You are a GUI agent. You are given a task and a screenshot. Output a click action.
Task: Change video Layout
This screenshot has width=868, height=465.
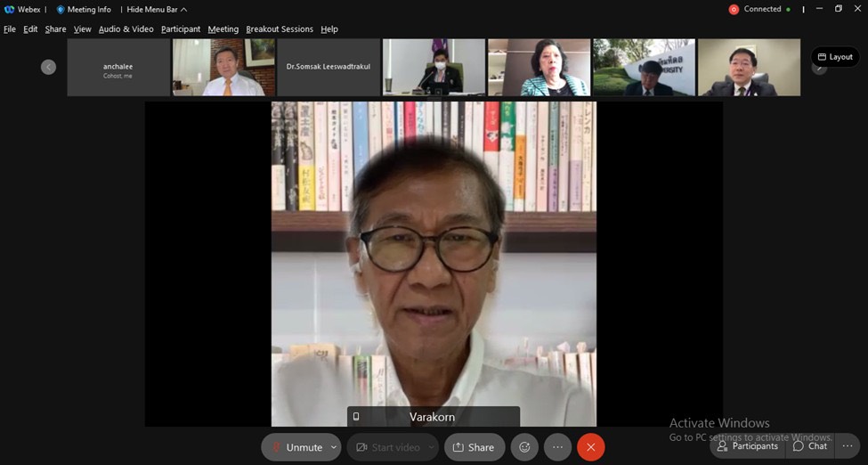pos(834,57)
